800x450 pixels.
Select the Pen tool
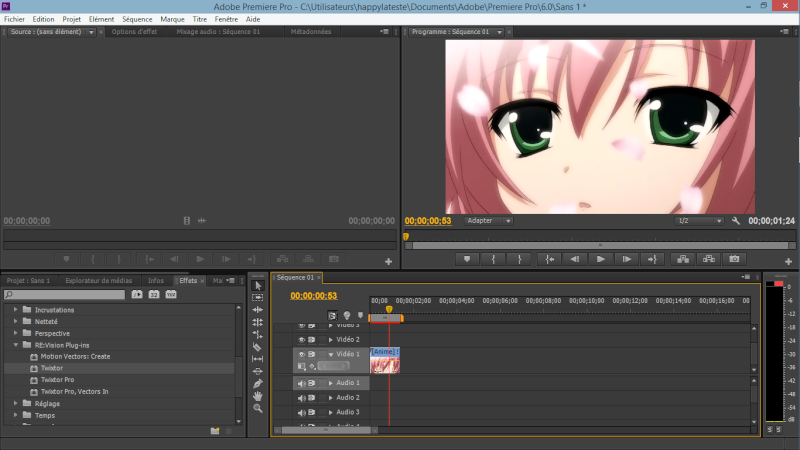[258, 384]
